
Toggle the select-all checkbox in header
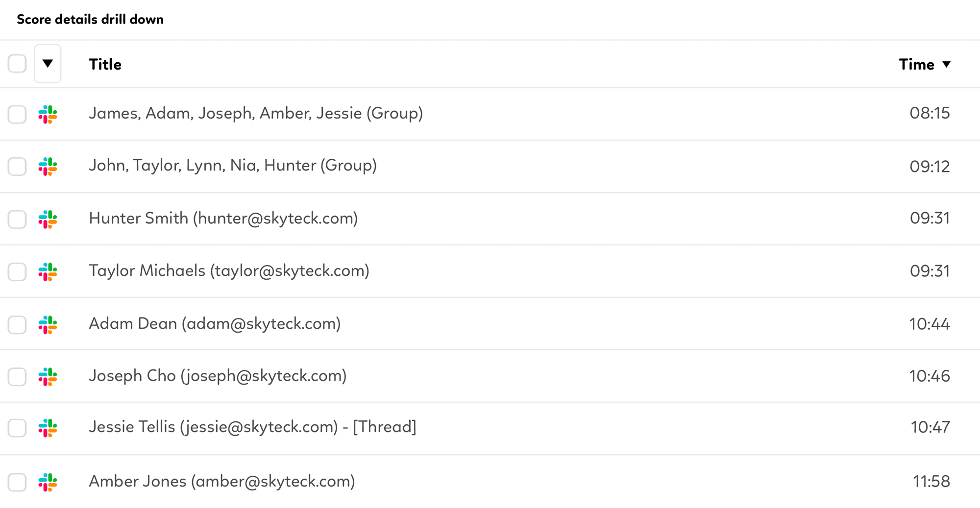pos(17,64)
